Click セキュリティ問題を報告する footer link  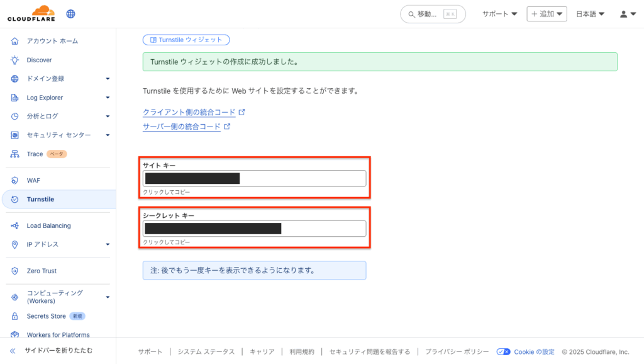coord(369,351)
